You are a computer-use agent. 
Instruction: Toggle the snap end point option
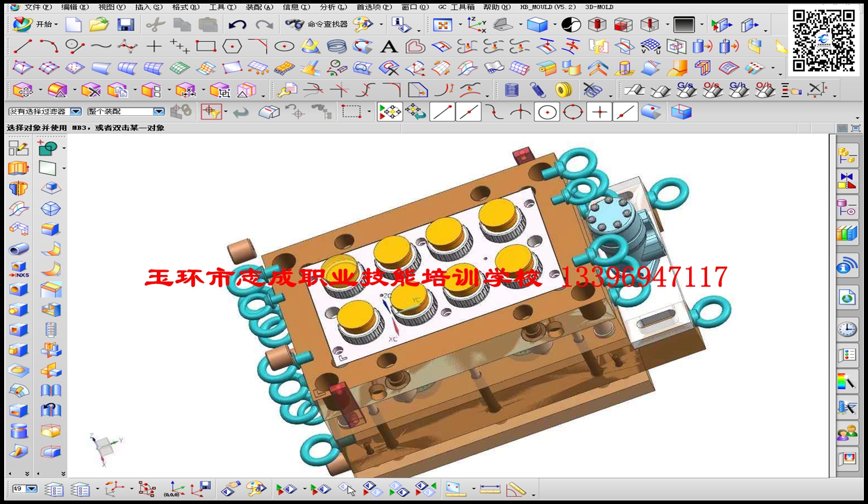tap(442, 112)
